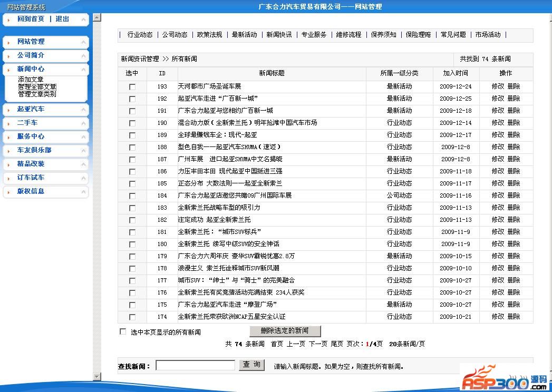Expand the 服务中心 section chevron
Viewport: 552px width, 392px height.
click(83, 137)
